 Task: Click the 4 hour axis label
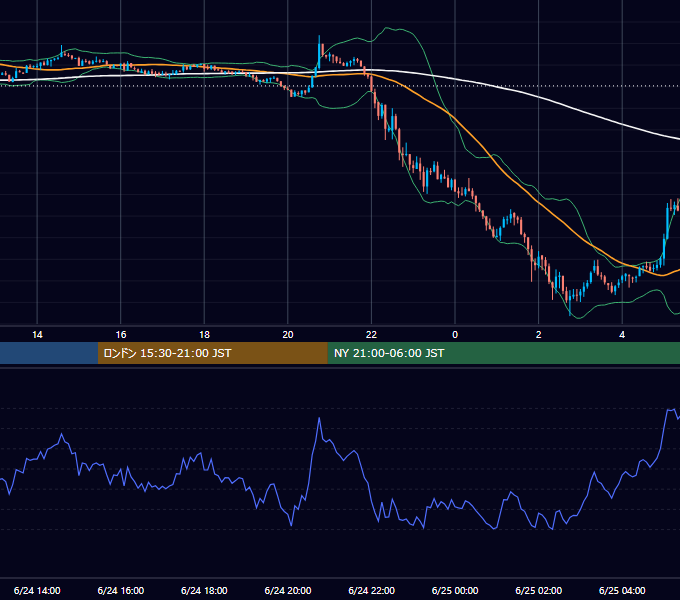click(622, 335)
